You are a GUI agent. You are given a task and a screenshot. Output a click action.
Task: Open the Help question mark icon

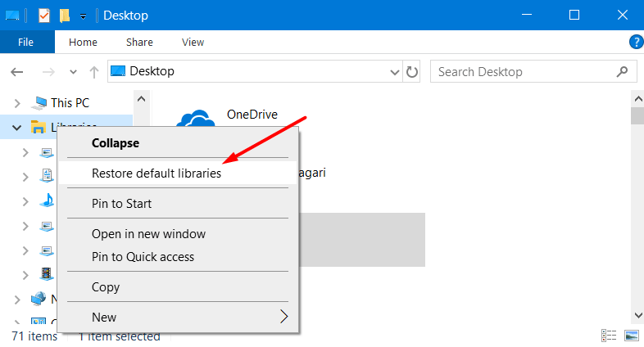click(x=635, y=42)
